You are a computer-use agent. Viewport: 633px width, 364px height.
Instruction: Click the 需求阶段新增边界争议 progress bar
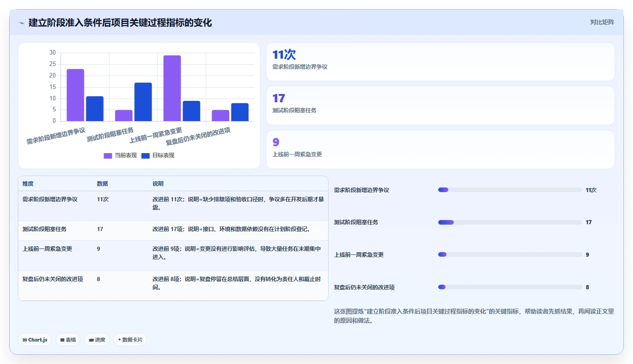[510, 190]
